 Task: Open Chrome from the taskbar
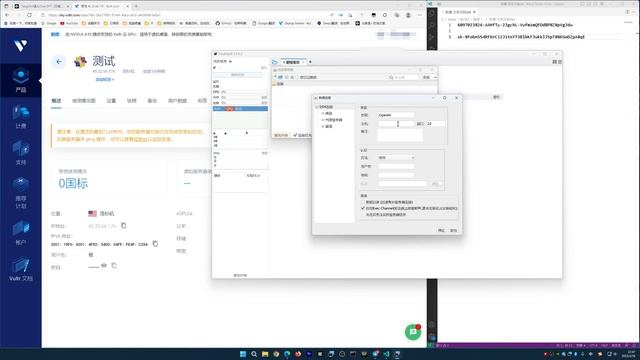276,354
